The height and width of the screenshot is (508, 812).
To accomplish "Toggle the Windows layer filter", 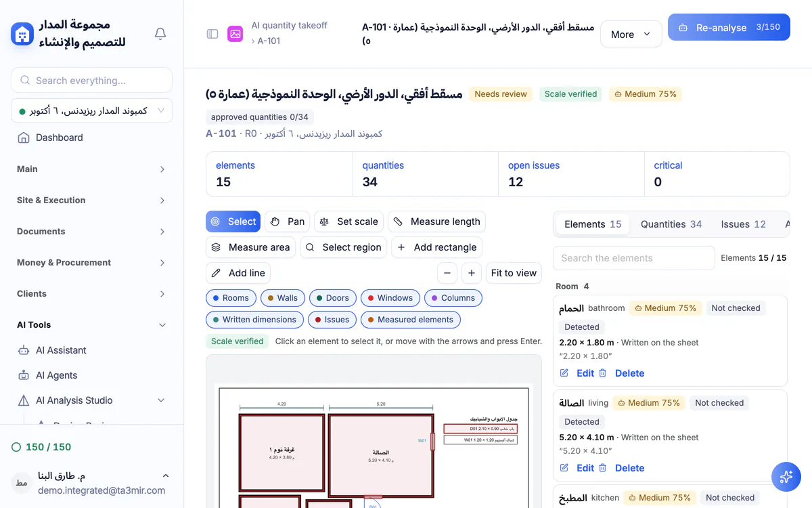I will [390, 298].
